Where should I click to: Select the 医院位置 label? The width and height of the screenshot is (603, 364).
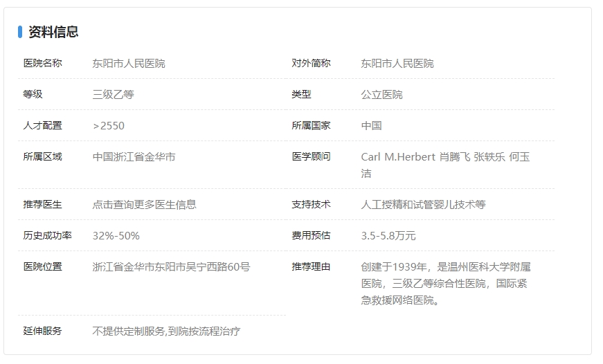tap(43, 266)
